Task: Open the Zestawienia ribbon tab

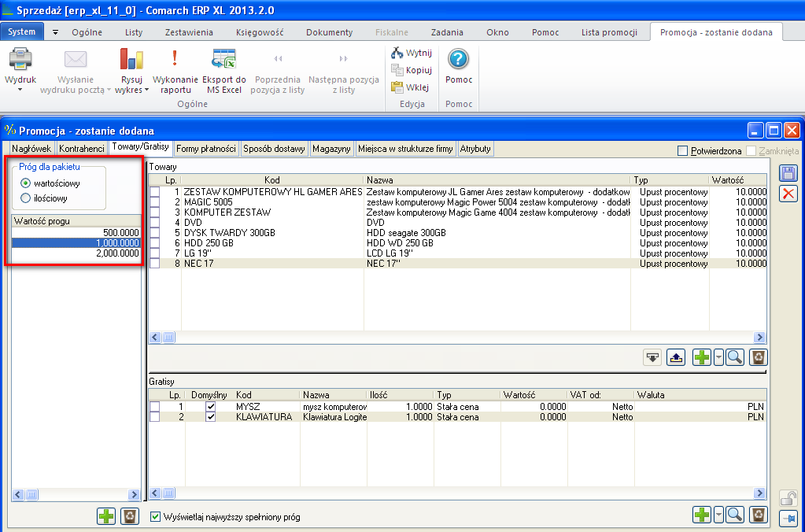Action: [x=189, y=32]
